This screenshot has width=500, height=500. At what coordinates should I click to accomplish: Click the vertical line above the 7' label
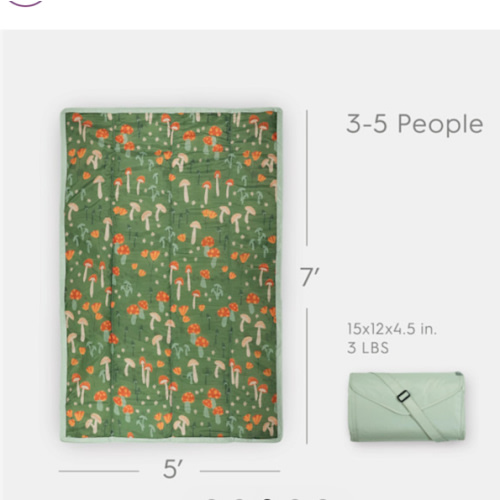tap(307, 177)
